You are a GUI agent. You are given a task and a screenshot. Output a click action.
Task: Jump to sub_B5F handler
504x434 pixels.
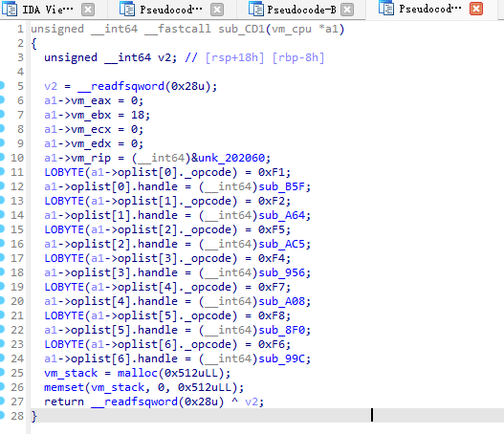[282, 186]
